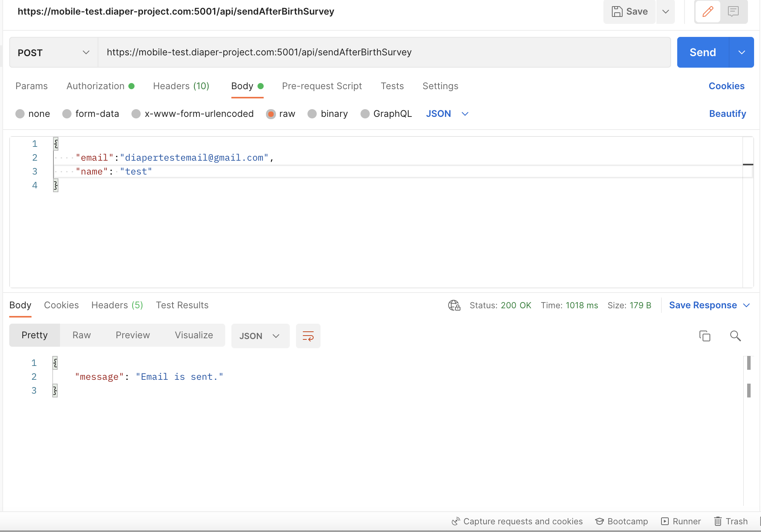Open the response Cookies tab

coord(61,305)
